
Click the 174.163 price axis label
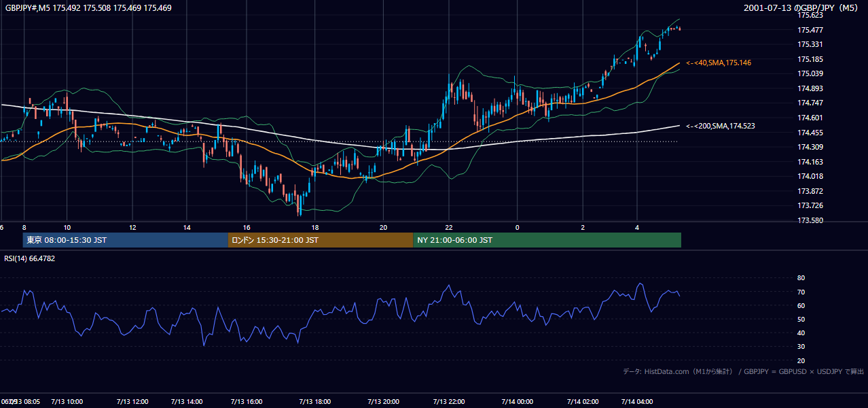[810, 162]
